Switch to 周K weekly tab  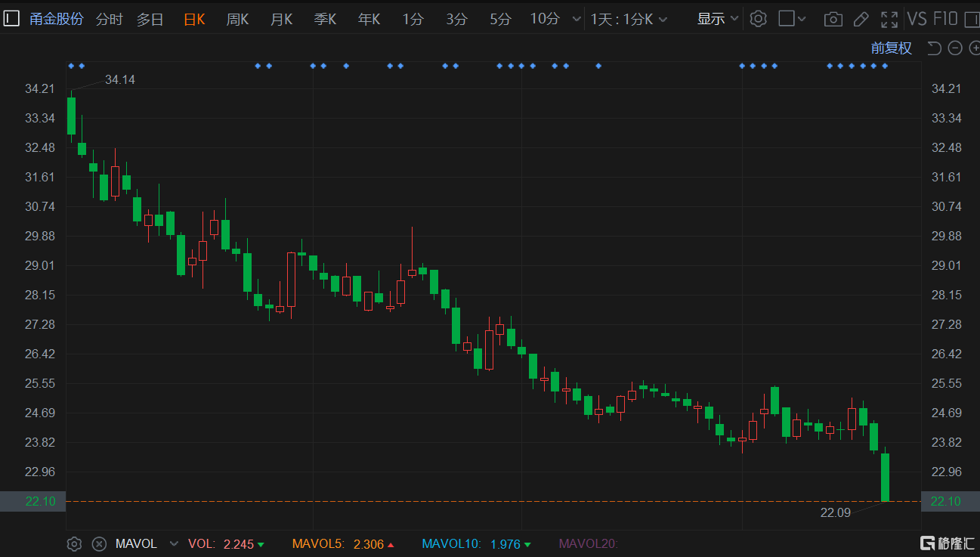(237, 19)
